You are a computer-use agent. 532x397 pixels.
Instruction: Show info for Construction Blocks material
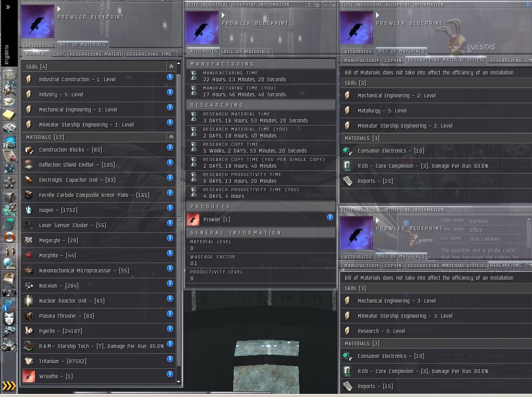point(170,147)
